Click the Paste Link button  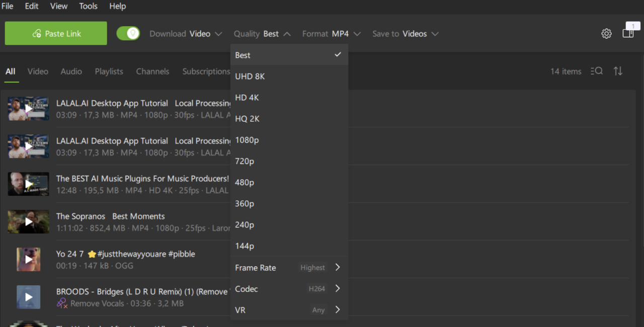[56, 33]
